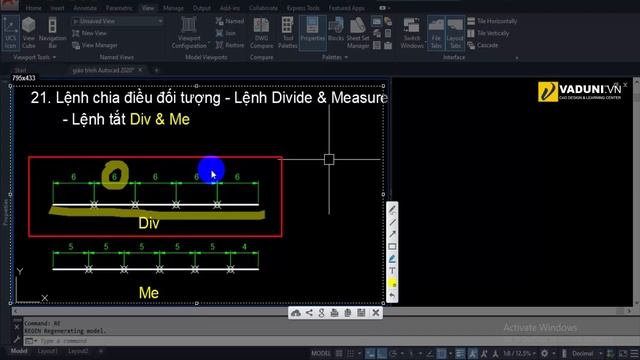
Task: Select the Lightshot text tool
Action: [392, 271]
